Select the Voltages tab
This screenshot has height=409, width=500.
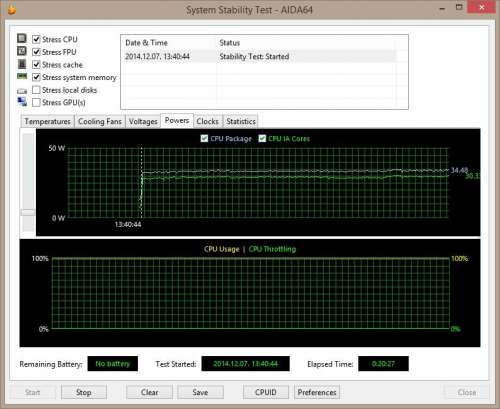click(x=143, y=121)
